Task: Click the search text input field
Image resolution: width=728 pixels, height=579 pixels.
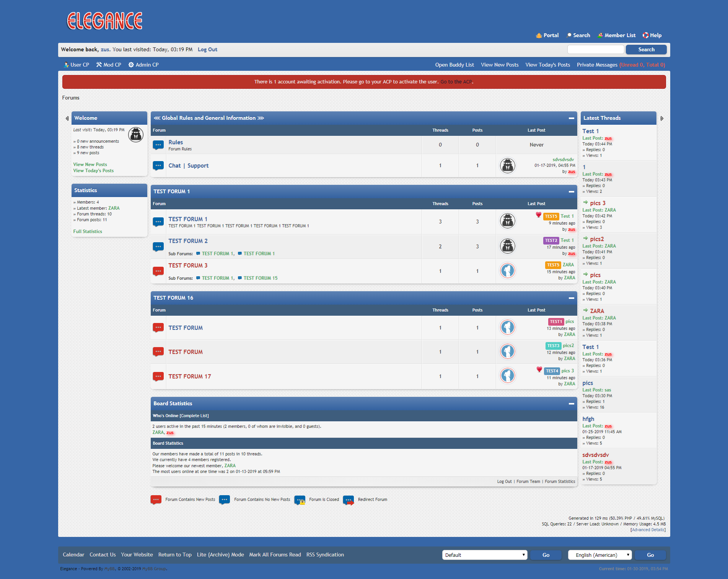Action: pos(596,49)
